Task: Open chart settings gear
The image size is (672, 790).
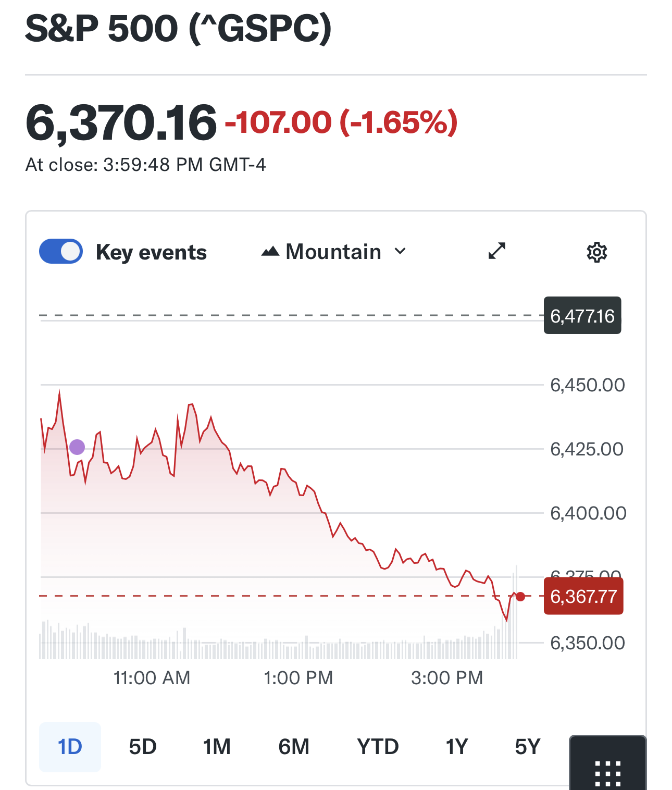Action: pos(596,252)
